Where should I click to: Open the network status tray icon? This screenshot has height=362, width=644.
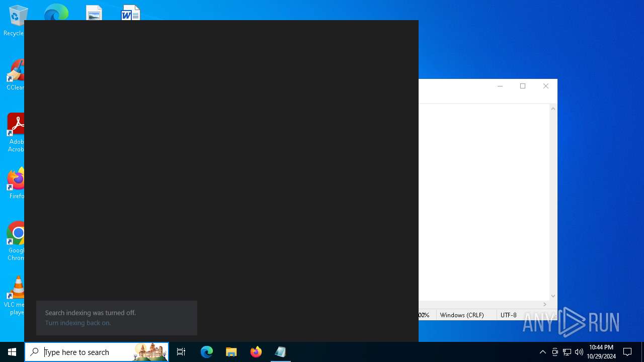point(567,352)
